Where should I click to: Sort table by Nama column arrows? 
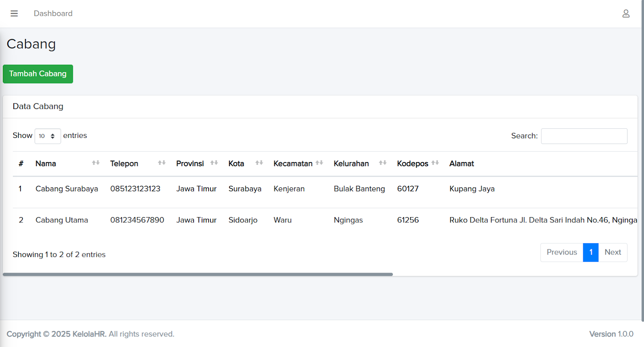click(95, 163)
